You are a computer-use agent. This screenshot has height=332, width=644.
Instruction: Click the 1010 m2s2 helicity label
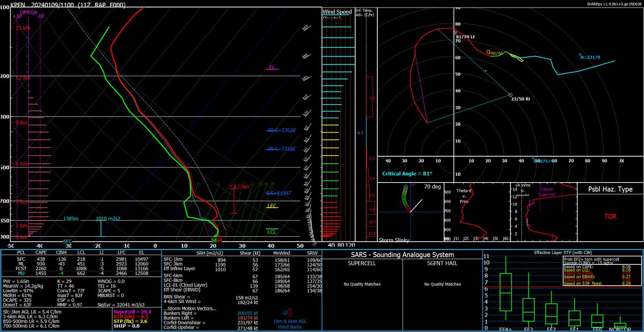coord(108,219)
